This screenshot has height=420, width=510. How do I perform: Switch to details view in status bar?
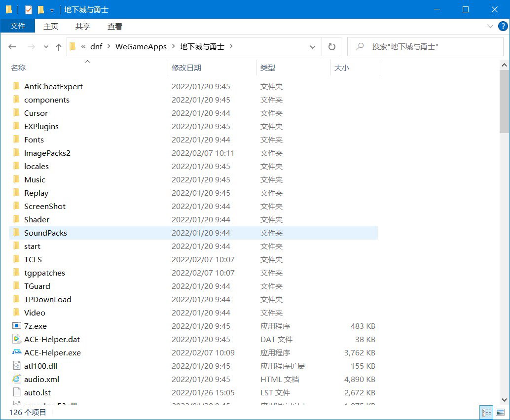point(487,413)
